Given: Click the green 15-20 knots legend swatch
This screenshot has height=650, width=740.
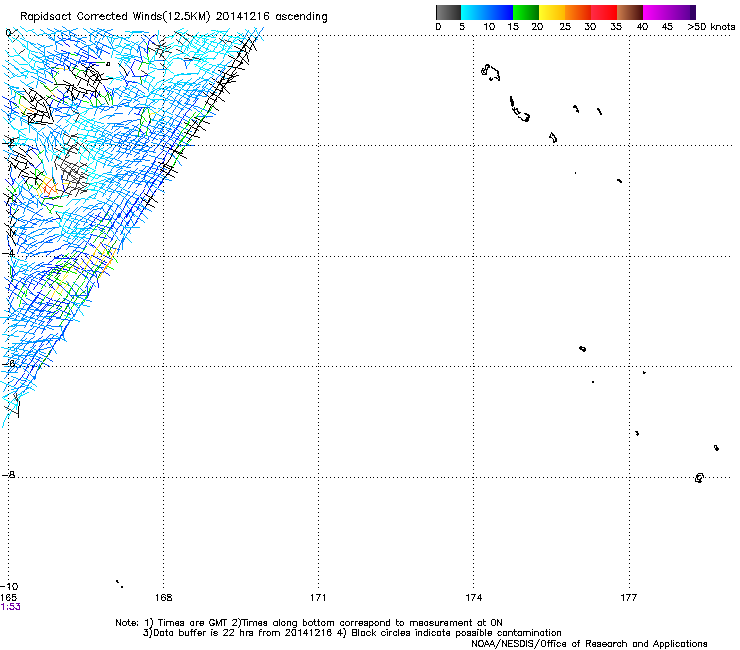Looking at the screenshot, I should 526,12.
